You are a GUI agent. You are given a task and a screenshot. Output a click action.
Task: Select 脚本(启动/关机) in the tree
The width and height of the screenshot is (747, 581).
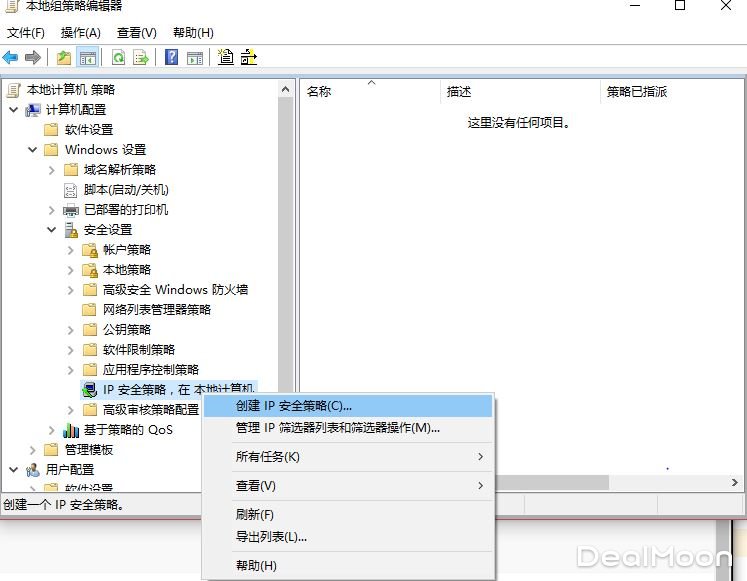pos(126,189)
